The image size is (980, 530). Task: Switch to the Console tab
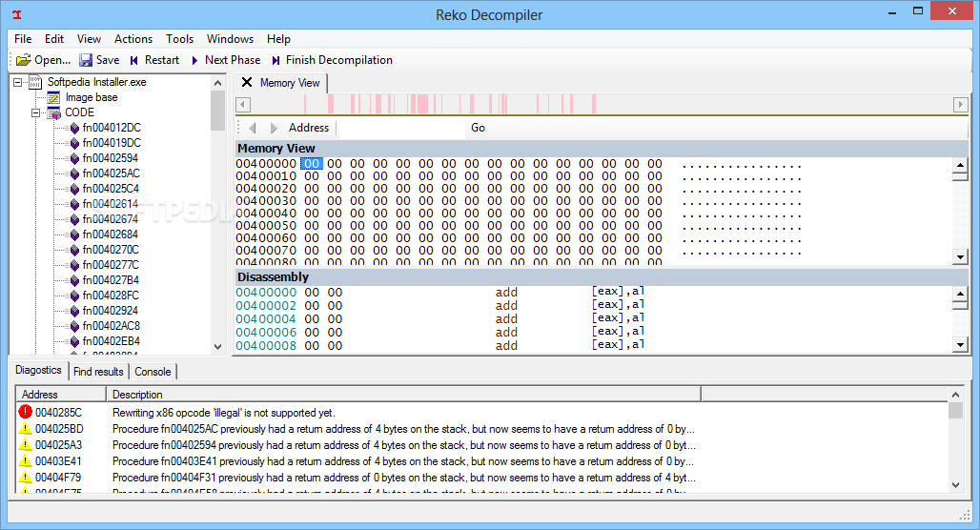(x=153, y=372)
